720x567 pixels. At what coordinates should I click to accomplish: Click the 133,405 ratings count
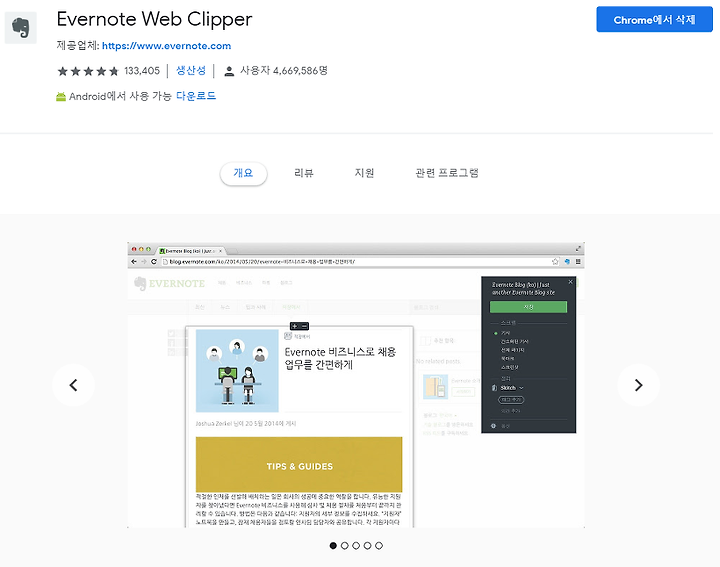(142, 71)
